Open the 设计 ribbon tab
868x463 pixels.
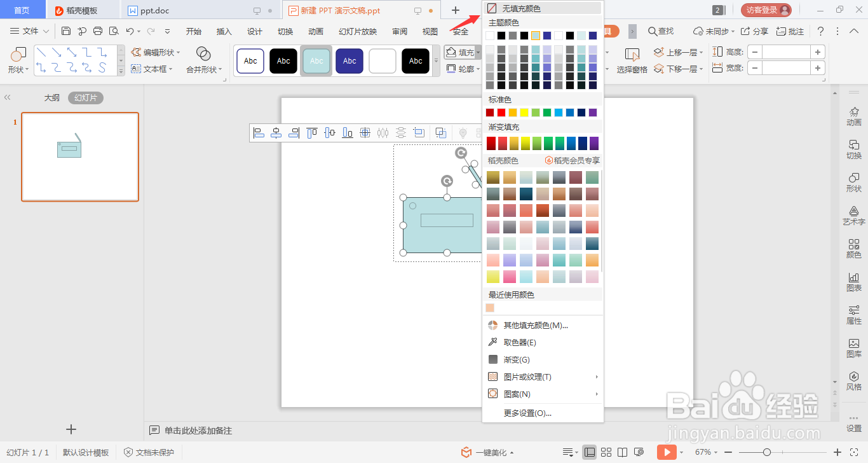click(x=255, y=31)
